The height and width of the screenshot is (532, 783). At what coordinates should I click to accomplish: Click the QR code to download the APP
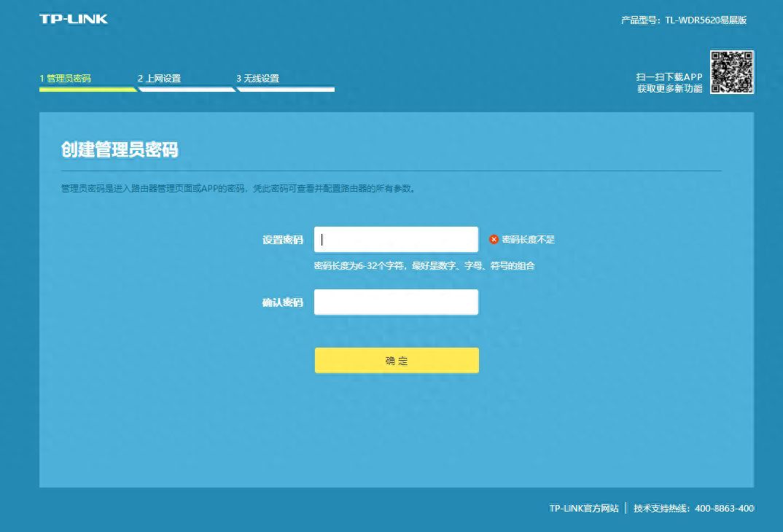tap(732, 71)
